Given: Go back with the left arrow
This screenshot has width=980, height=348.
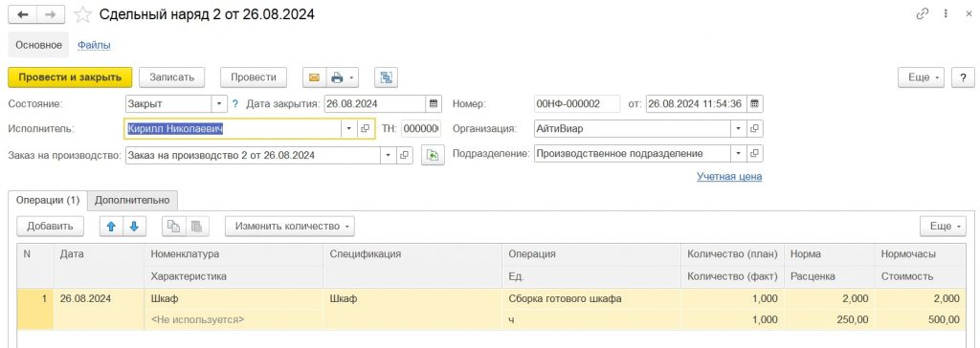Looking at the screenshot, I should [23, 15].
